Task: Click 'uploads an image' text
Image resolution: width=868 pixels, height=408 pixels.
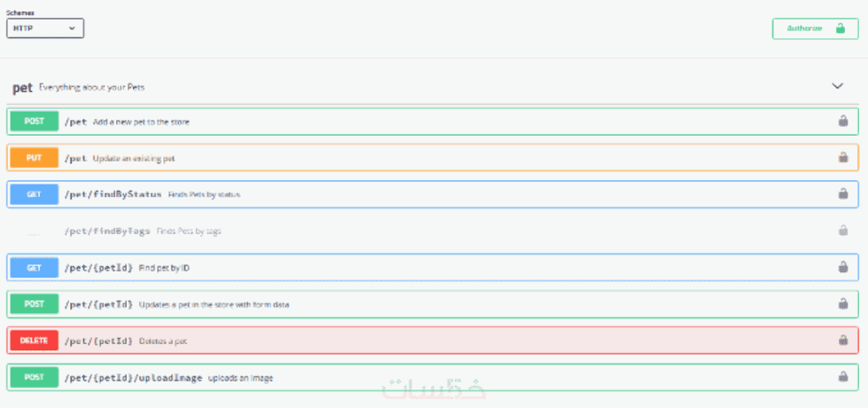Action: pos(241,378)
